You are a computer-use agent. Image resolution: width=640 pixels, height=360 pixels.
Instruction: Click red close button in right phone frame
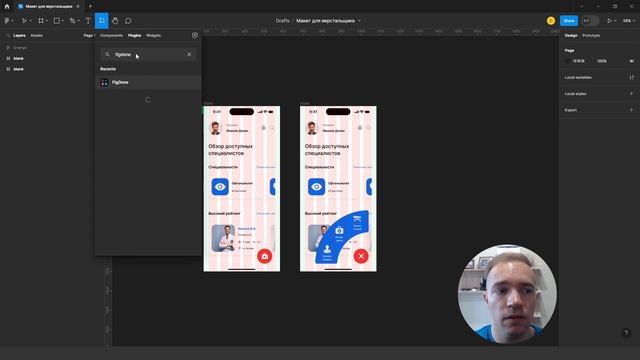pos(361,256)
